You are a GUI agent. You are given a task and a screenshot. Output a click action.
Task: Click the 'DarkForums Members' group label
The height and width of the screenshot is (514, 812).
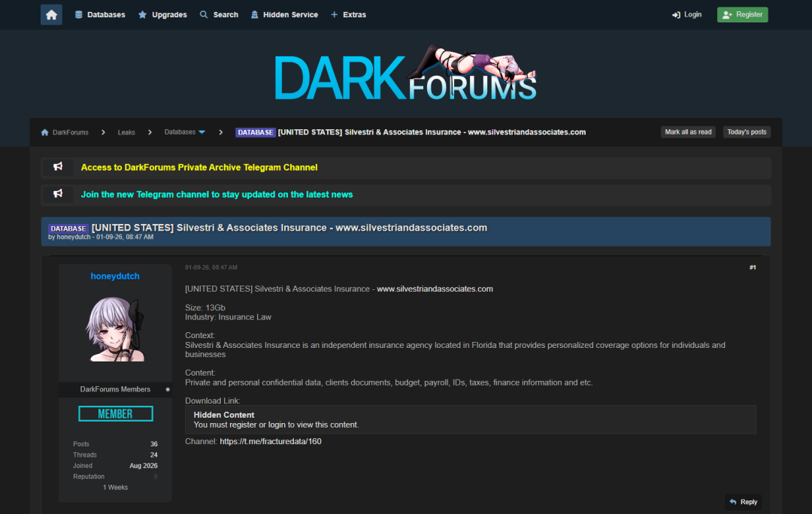click(x=115, y=389)
